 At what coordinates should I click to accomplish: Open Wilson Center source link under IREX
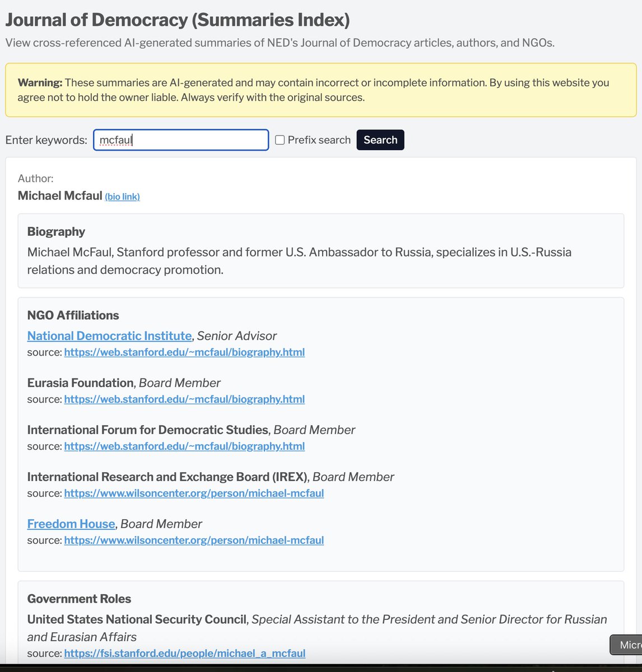pos(194,493)
